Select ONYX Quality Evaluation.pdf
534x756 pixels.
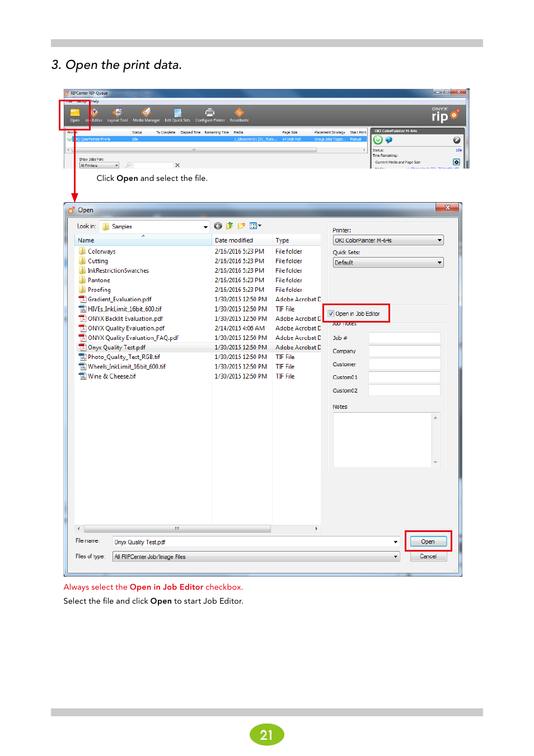[x=121, y=328]
